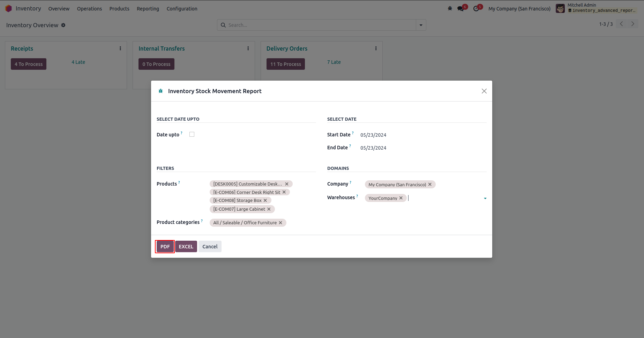Viewport: 644px width, 338px height.
Task: Remove the Customizable Desk product tag
Action: (x=287, y=184)
